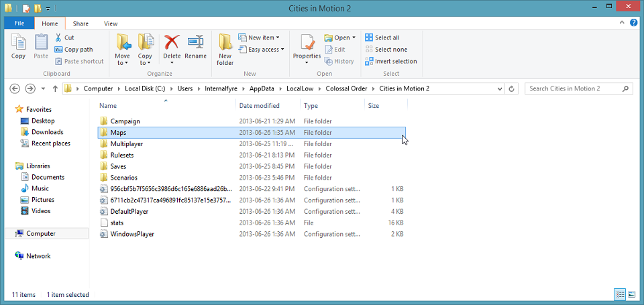Open the Easy access dropdown
644x305 pixels.
261,49
